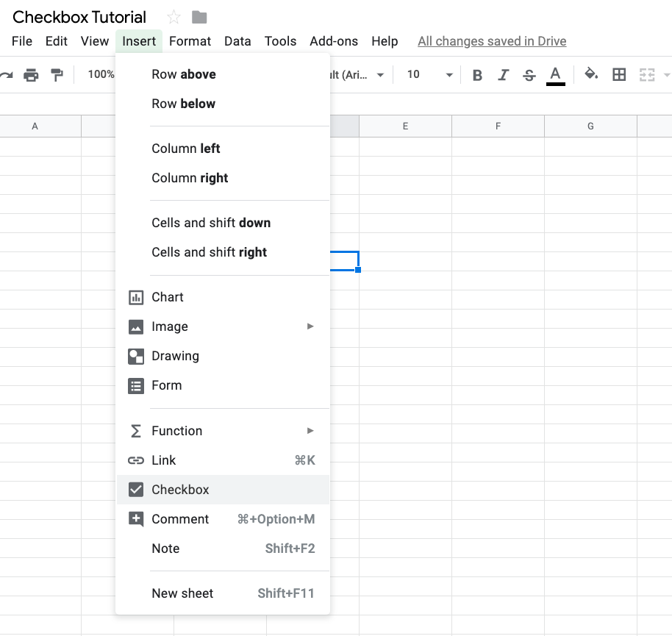The image size is (672, 636).
Task: Insert a Drawing from the menu
Action: [x=223, y=356]
